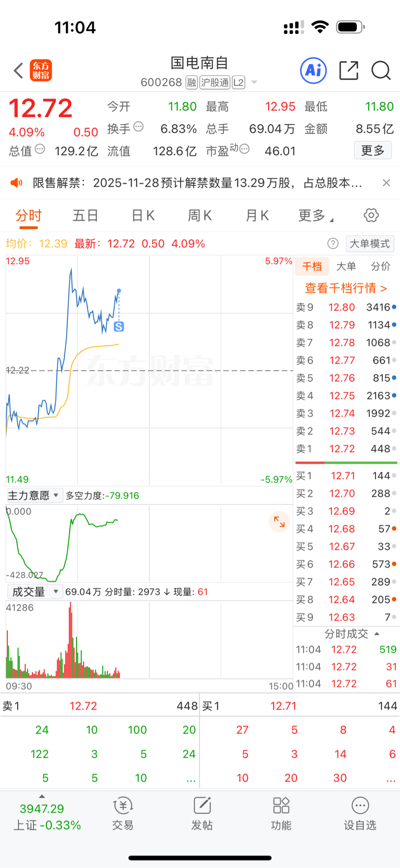Open the Ai assistant icon
400x868 pixels.
[x=314, y=70]
